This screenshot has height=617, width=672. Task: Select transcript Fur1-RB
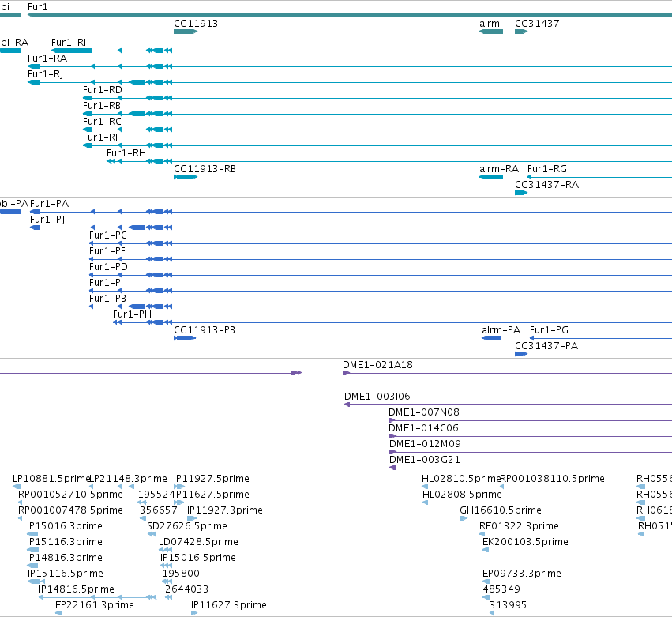(377, 114)
